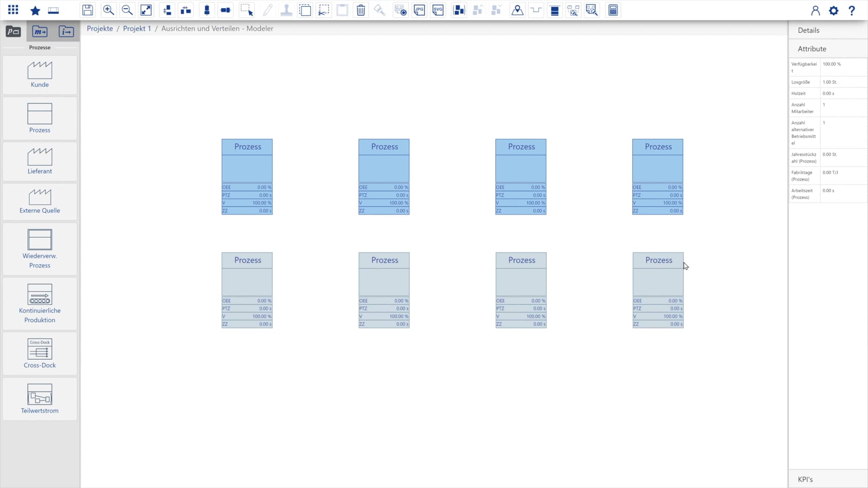Click the favorites star icon
Viewport: 868px width, 488px height.
(x=35, y=10)
